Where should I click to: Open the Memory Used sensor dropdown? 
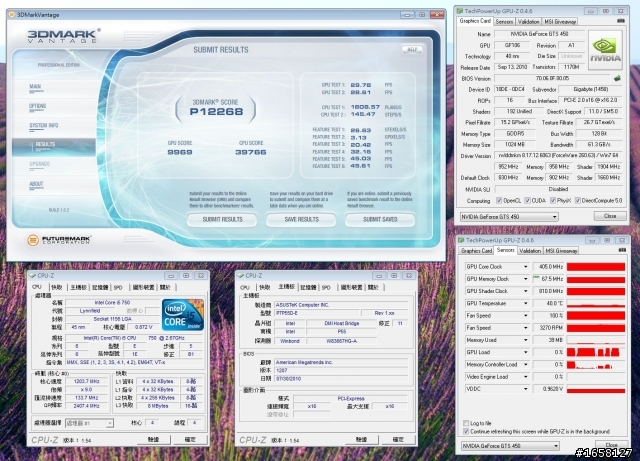[525, 340]
